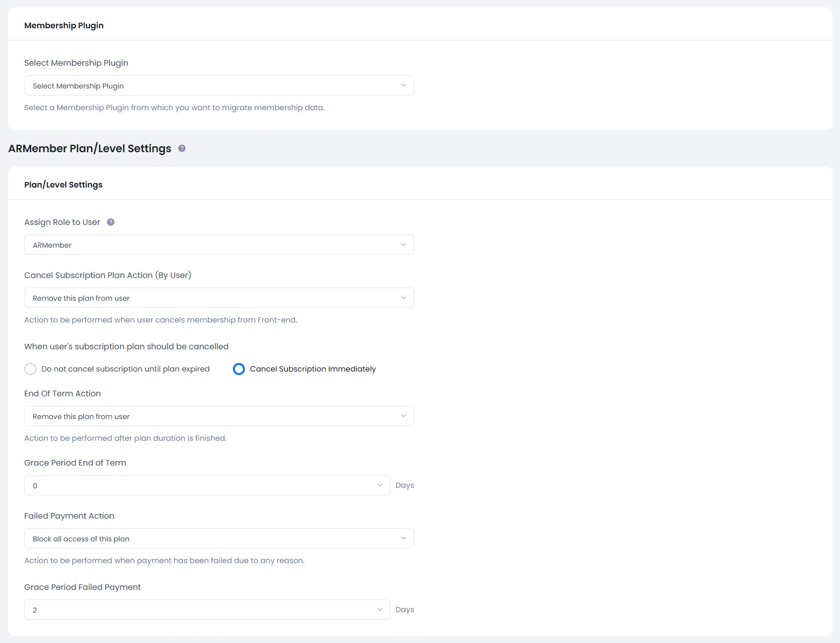Choose "Cancel Subscription Immediately" option
Image resolution: width=840 pixels, height=643 pixels.
pyautogui.click(x=238, y=369)
